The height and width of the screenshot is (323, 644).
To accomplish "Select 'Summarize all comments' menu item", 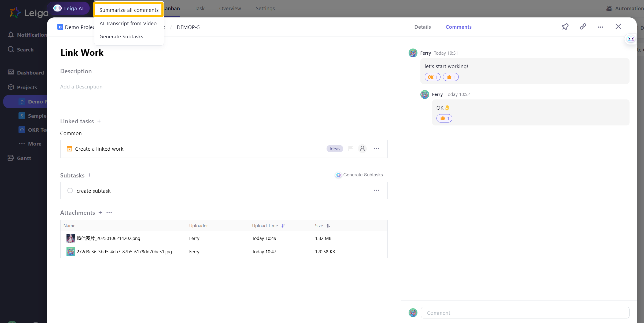I will (129, 10).
